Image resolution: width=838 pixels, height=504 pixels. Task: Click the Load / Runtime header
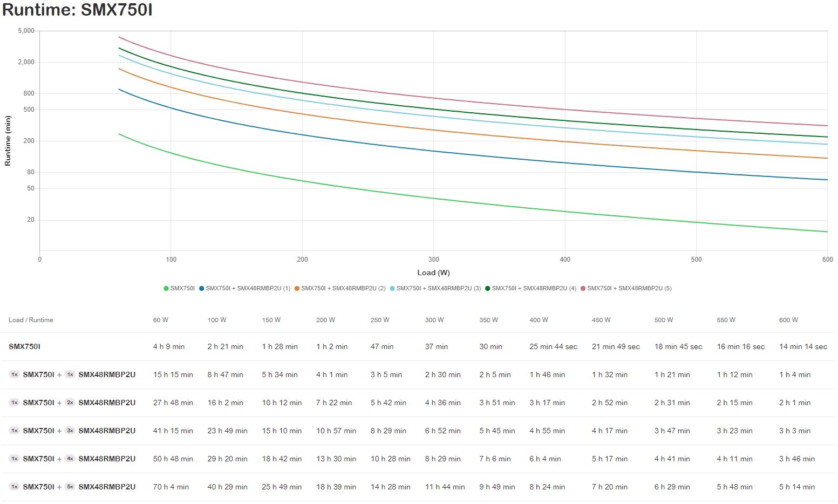[31, 320]
